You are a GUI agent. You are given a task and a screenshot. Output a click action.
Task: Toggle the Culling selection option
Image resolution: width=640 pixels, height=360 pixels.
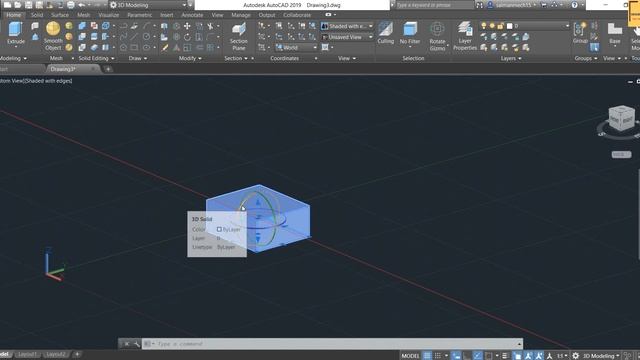click(385, 33)
